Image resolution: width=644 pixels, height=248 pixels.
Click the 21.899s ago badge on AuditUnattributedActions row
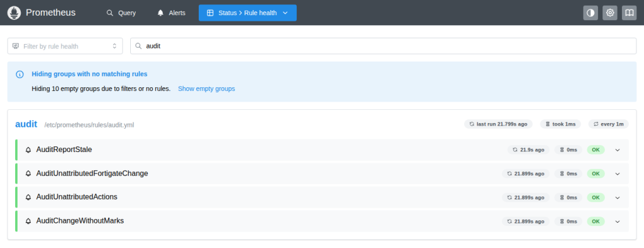[525, 197]
